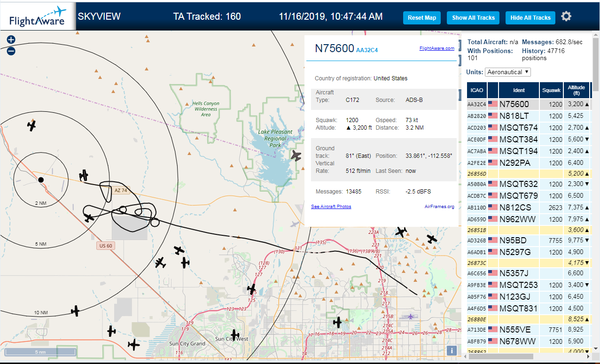The width and height of the screenshot is (600, 364).
Task: Select the N123GJ aircraft row
Action: coord(529,297)
